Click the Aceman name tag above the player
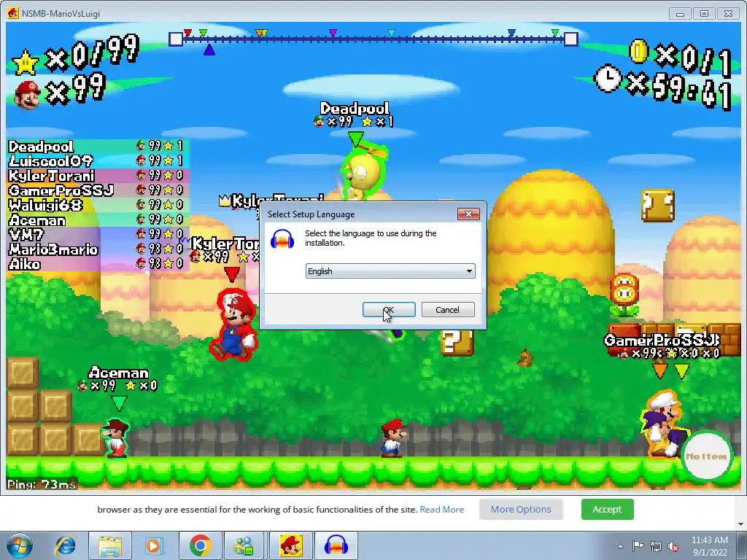 pos(119,373)
